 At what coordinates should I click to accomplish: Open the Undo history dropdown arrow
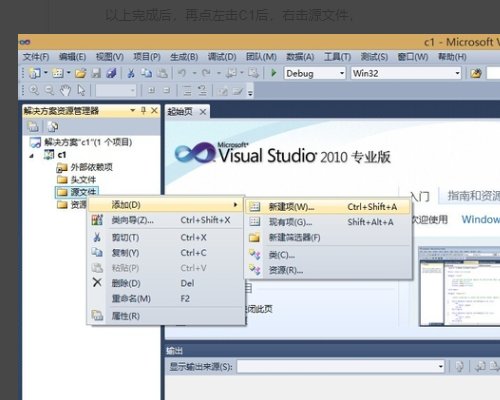coord(194,73)
